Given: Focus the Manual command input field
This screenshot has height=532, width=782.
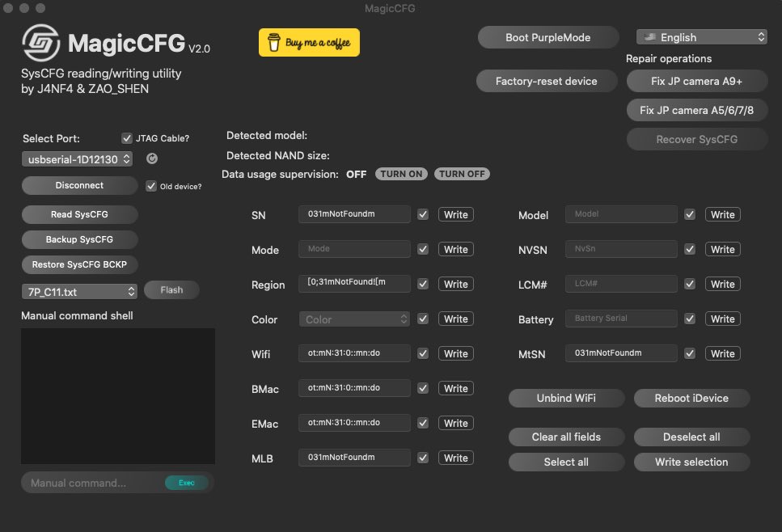Looking at the screenshot, I should [93, 483].
